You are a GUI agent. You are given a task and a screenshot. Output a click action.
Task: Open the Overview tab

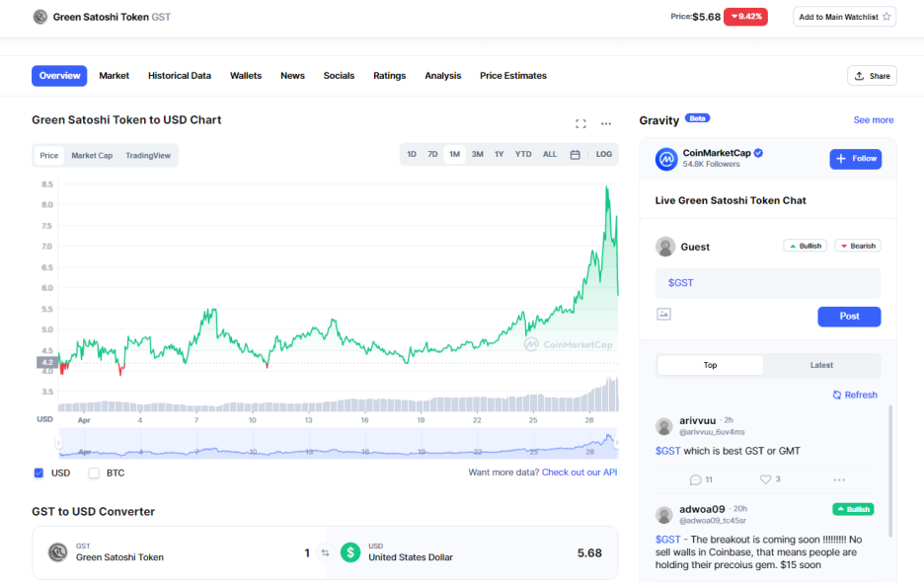click(x=59, y=76)
